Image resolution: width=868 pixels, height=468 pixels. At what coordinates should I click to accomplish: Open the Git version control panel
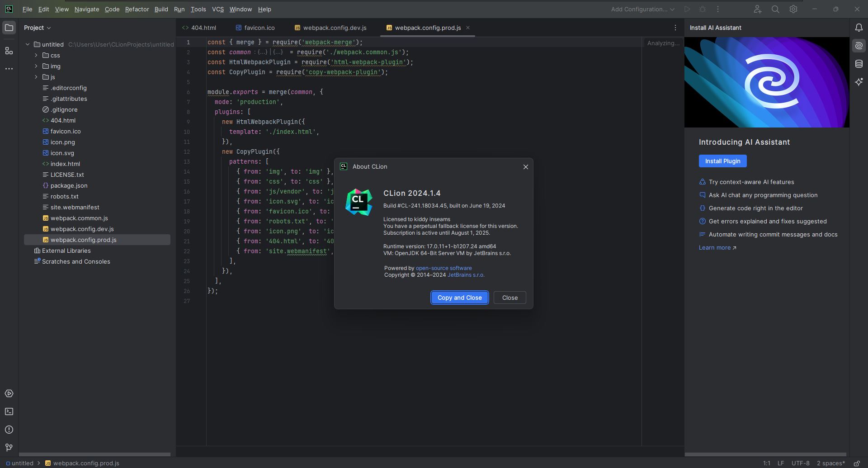9,447
